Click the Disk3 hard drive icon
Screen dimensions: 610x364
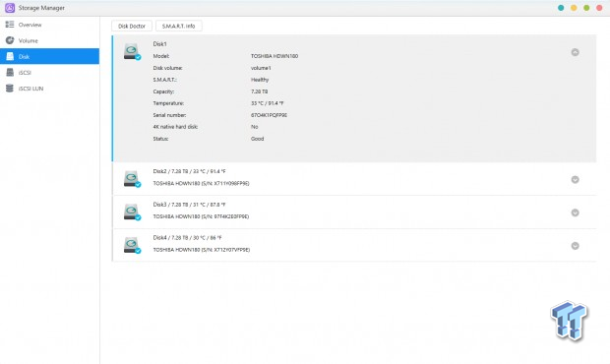[132, 212]
